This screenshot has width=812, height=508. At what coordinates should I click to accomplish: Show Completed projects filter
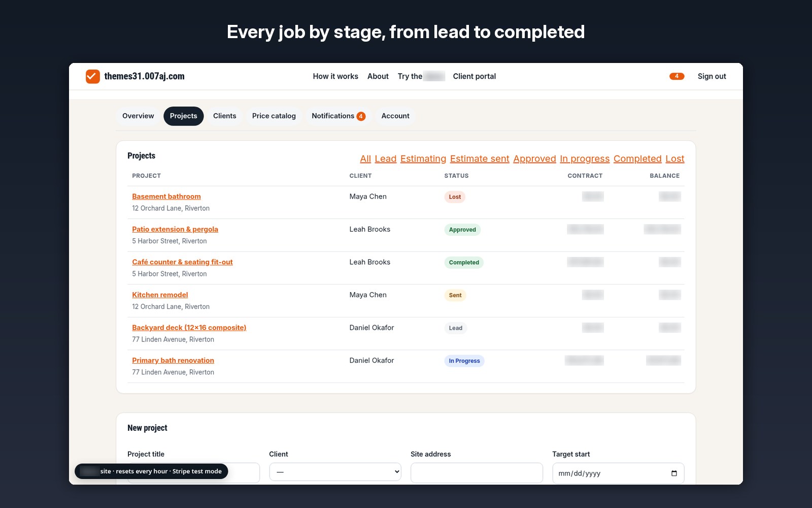coord(637,158)
